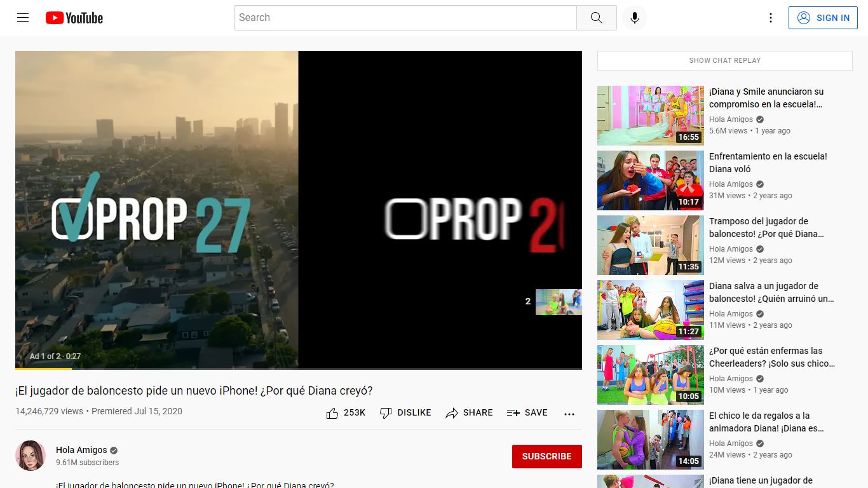Screen dimensions: 868x488
Task: Open 'Diana salva a un jugador de baloncesto' title
Action: [x=771, y=292]
